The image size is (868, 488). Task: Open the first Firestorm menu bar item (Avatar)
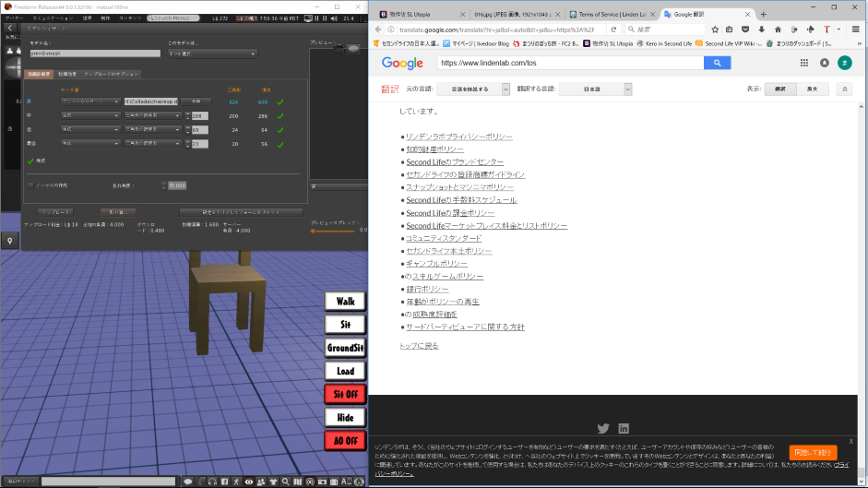[x=15, y=18]
